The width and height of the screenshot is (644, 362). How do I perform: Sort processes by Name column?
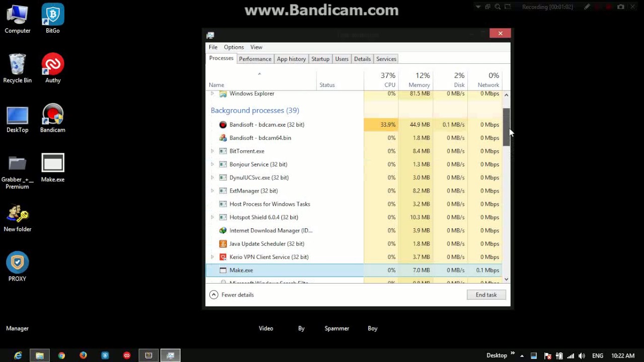(x=261, y=80)
